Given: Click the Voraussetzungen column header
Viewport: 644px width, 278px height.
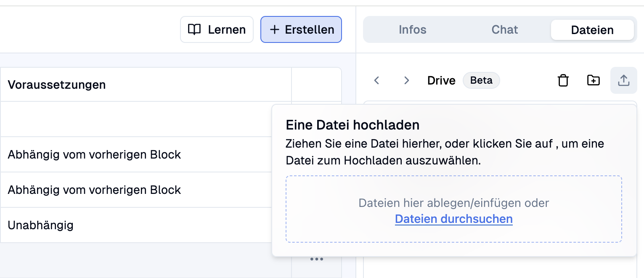Looking at the screenshot, I should 146,85.
